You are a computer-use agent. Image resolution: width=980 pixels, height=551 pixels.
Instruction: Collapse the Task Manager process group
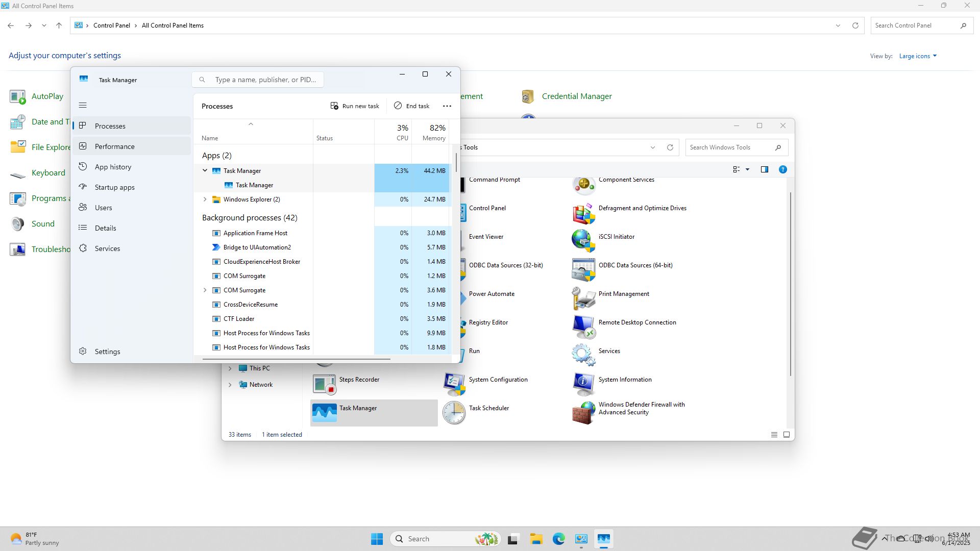pos(205,171)
